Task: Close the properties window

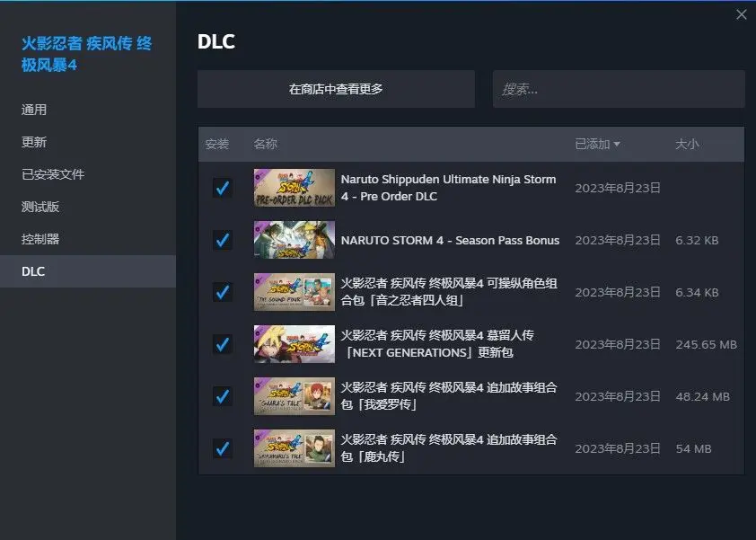Action: tap(742, 14)
